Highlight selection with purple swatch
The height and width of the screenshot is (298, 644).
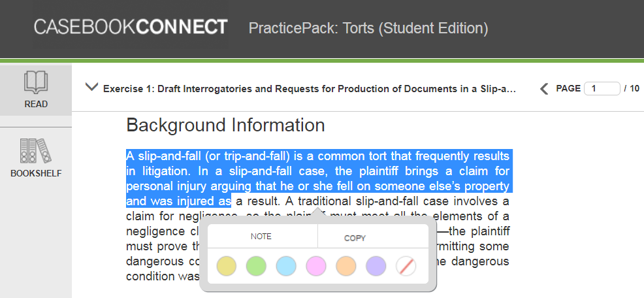[x=376, y=266]
